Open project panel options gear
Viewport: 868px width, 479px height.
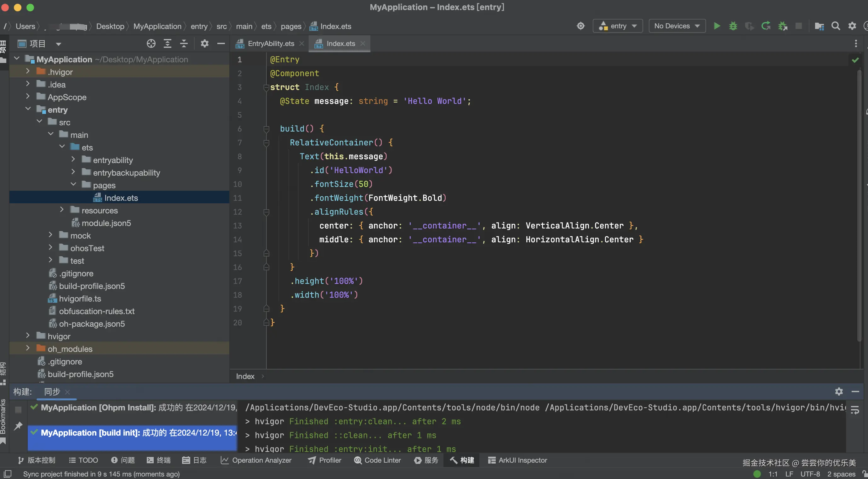click(x=204, y=43)
